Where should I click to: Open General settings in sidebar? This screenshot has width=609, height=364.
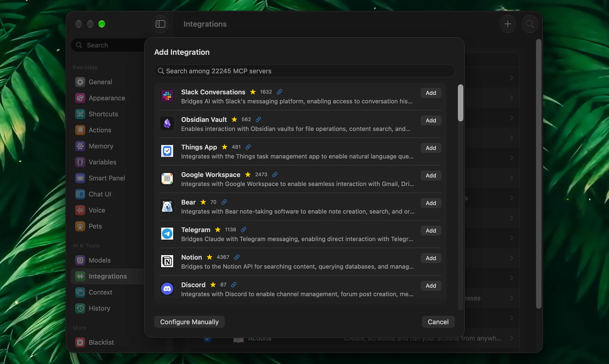[108, 82]
